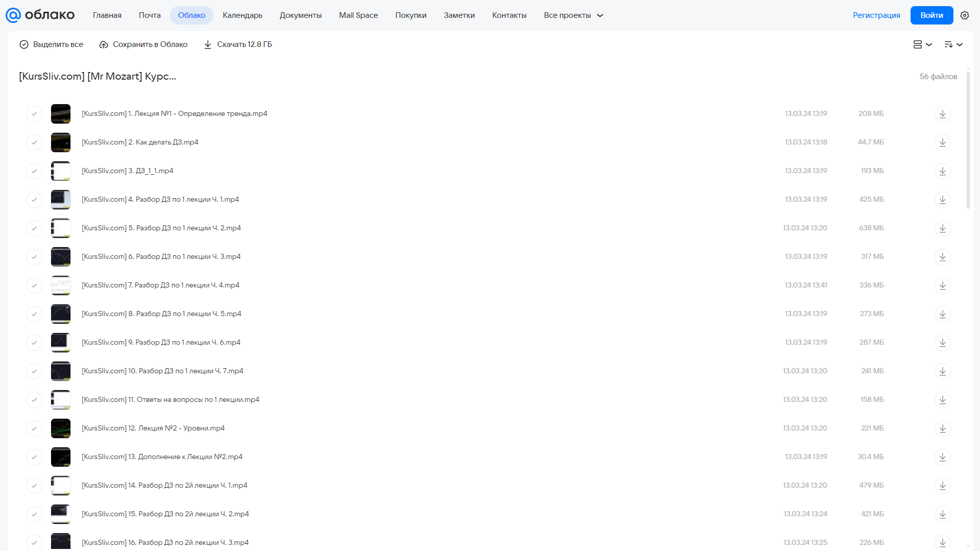Image resolution: width=980 pixels, height=551 pixels.
Task: Open the list view mode dropdown
Action: 922,44
